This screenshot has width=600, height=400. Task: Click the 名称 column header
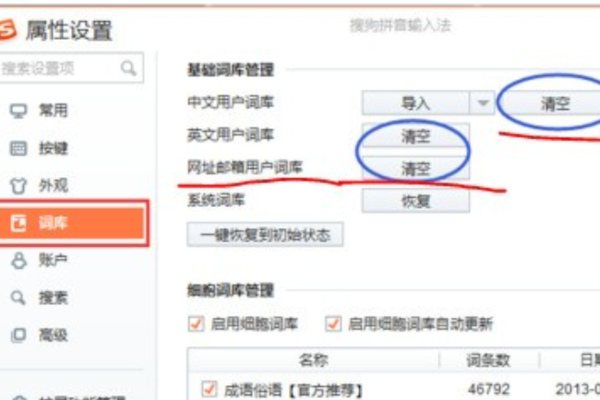(313, 360)
